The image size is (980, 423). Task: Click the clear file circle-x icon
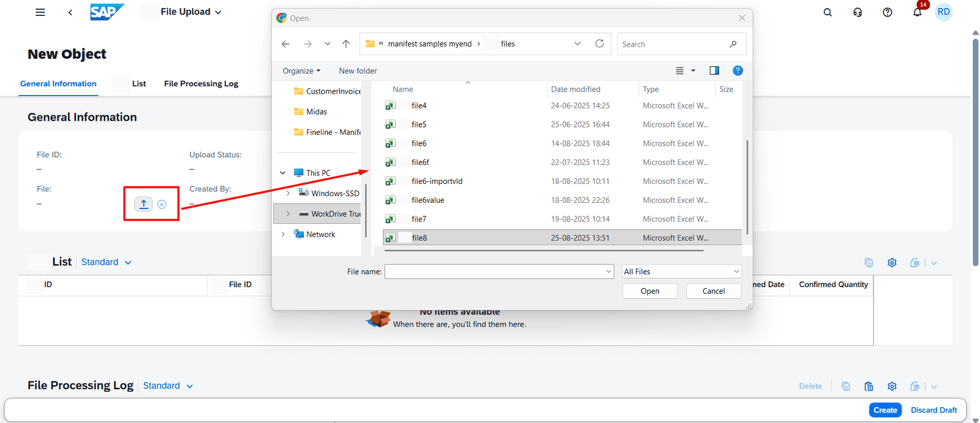[162, 204]
